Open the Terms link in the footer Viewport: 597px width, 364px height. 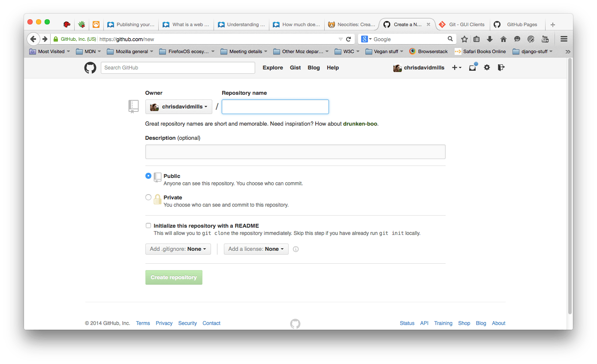(143, 323)
